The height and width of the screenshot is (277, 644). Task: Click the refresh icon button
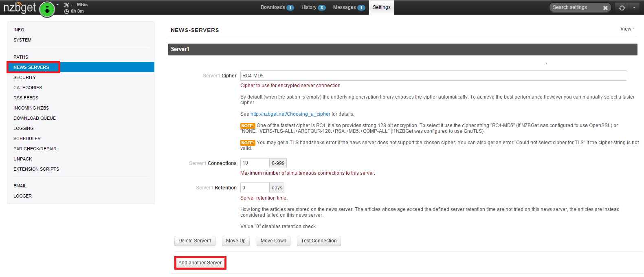click(x=622, y=8)
